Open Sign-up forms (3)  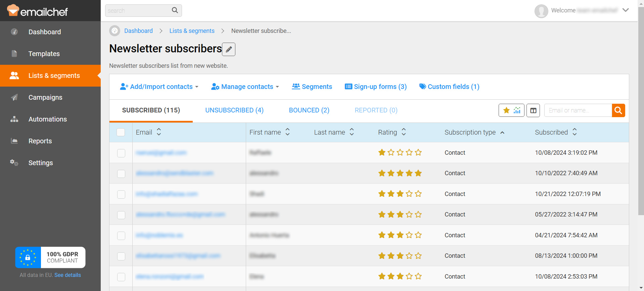click(x=376, y=87)
